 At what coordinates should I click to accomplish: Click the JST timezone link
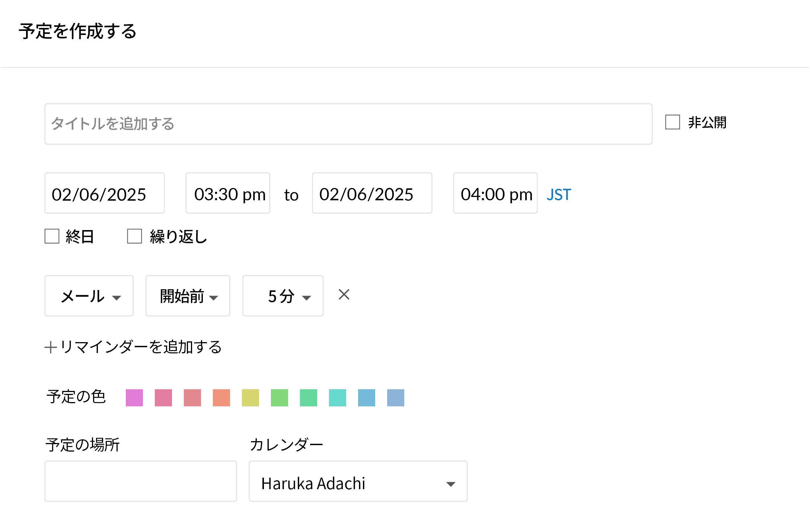point(558,194)
